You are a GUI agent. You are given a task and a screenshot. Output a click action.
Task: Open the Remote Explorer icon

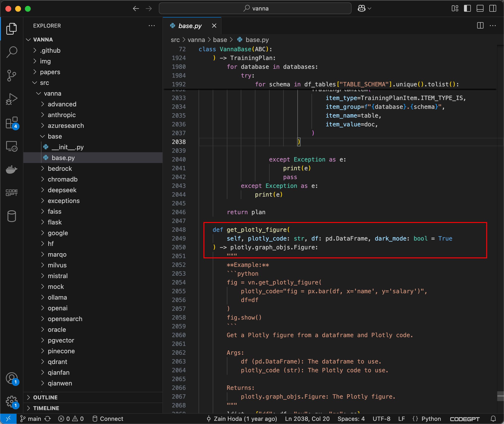[11, 146]
